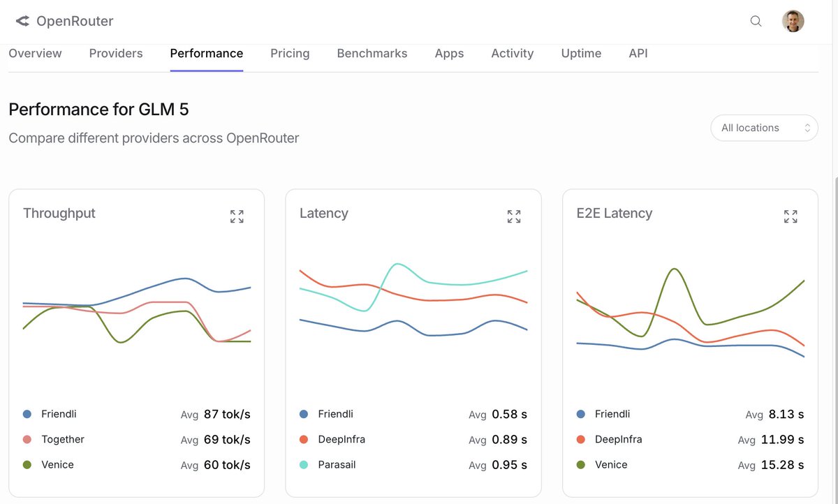
Task: Click the 15.28 s E2E latency value
Action: coord(783,464)
